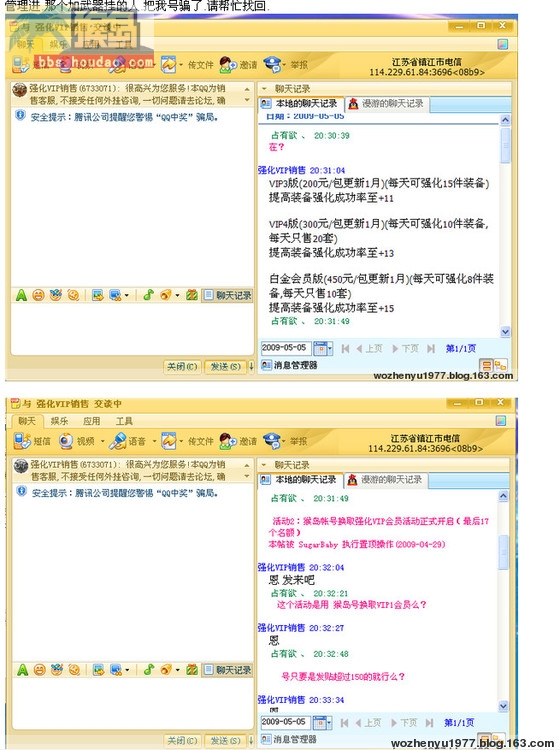The height and width of the screenshot is (750, 560).
Task: Open the emoticon smiley picker in the top window
Action: point(38,295)
